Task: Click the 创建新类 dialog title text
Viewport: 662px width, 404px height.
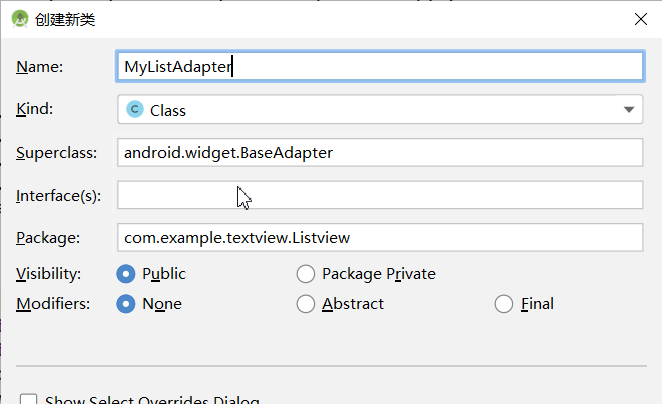Action: point(65,19)
